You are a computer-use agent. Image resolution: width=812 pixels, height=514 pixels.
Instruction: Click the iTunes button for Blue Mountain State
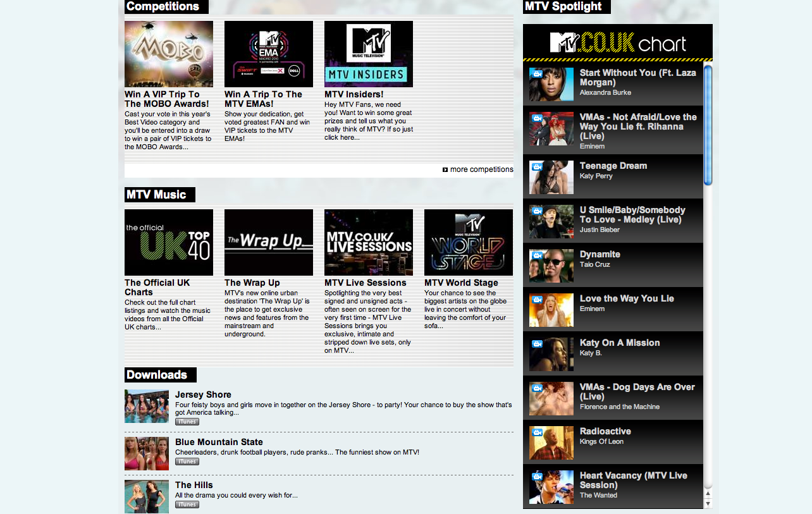(x=187, y=462)
